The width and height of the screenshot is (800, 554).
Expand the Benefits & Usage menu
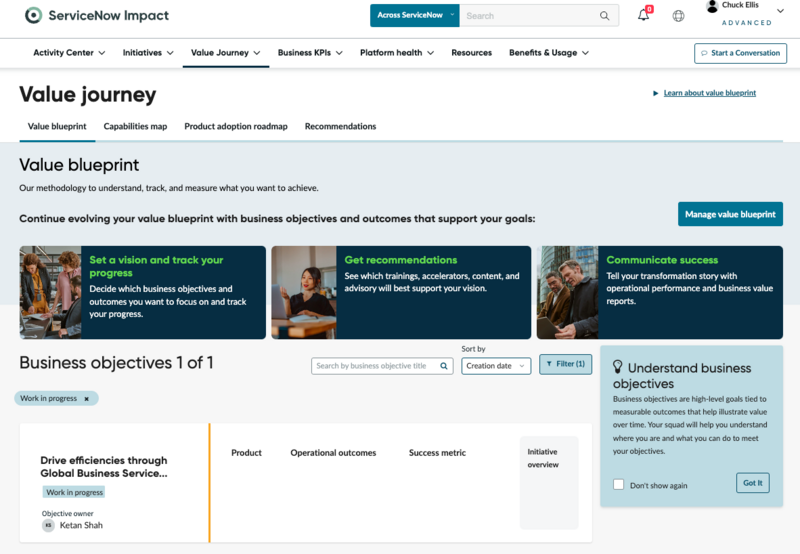tap(548, 53)
